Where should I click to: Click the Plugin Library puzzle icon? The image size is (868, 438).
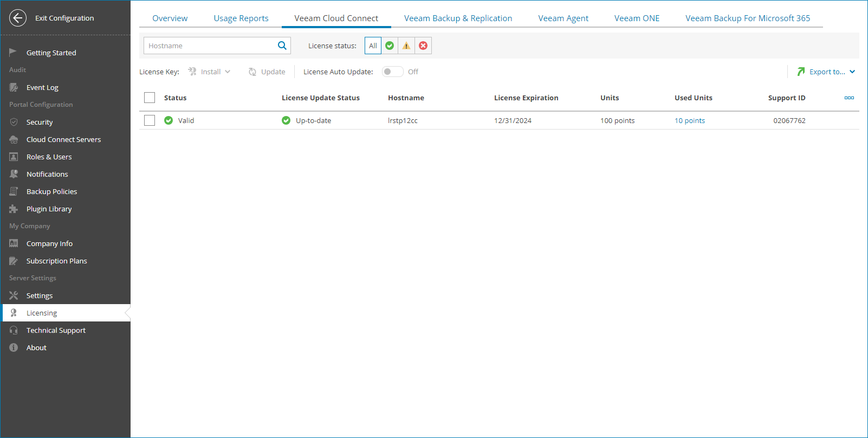(14, 209)
